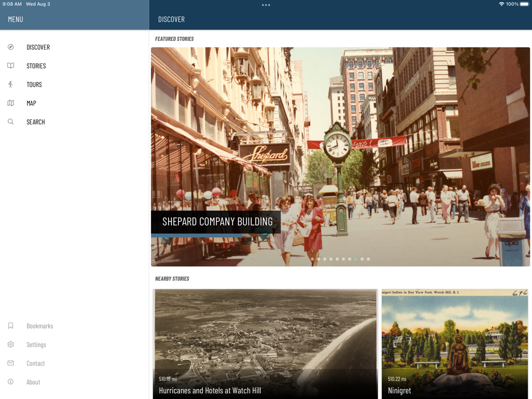Tap the Wi-Fi status icon

pos(501,4)
